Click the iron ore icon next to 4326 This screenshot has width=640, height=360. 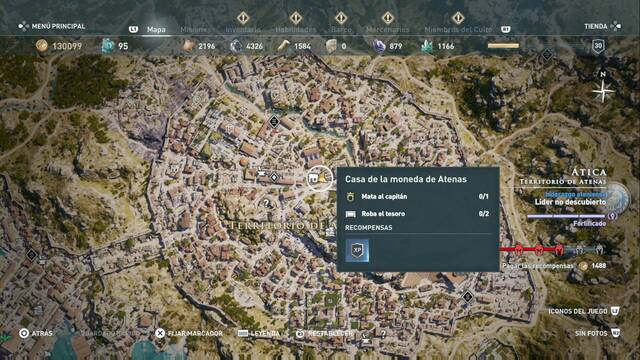(236, 46)
